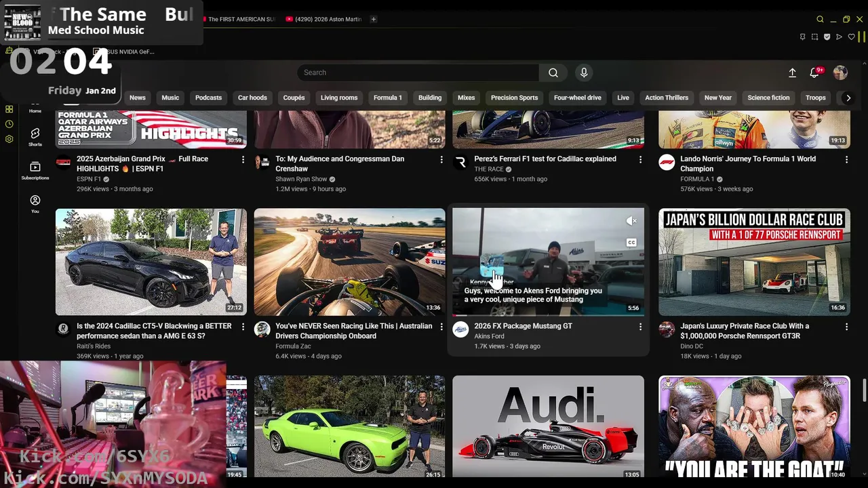Open Lando Norris' Journey video title
This screenshot has width=868, height=488.
[748, 163]
